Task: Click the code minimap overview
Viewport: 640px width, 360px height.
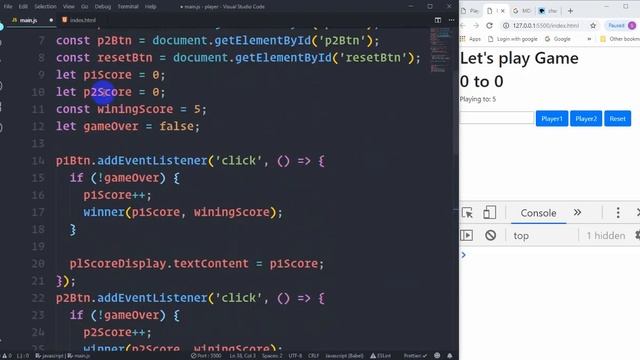Action: pos(440,51)
